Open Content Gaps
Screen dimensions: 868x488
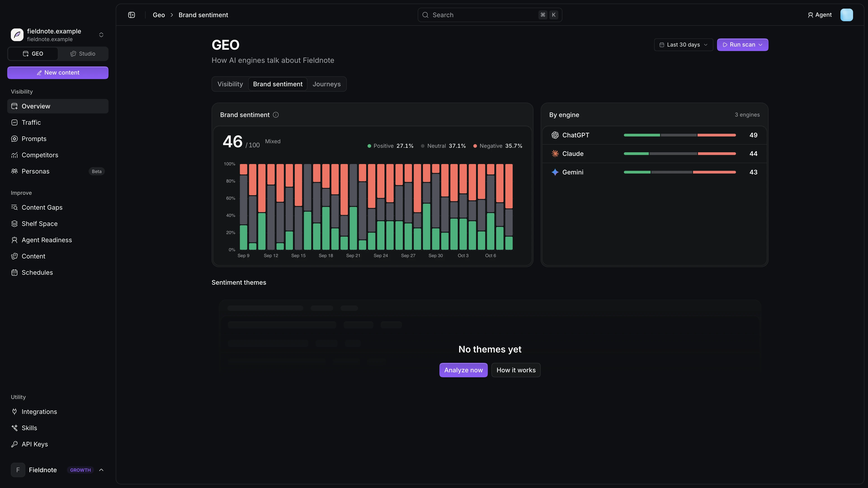pos(58,207)
